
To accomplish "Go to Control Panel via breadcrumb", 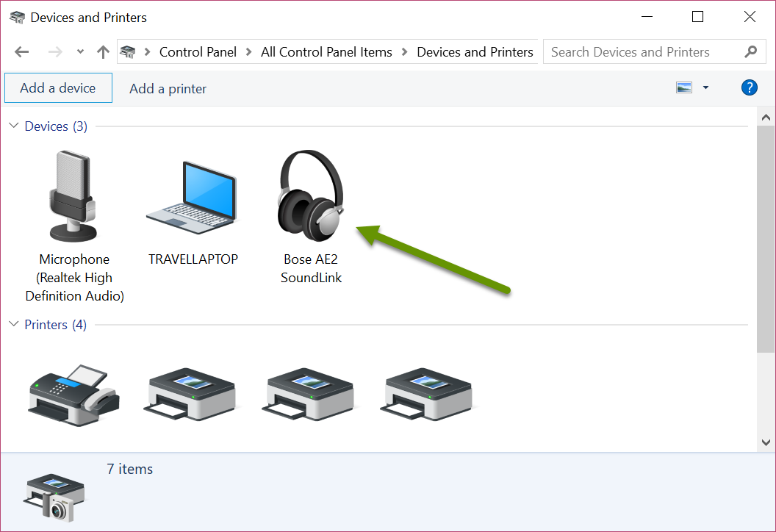I will coord(198,51).
